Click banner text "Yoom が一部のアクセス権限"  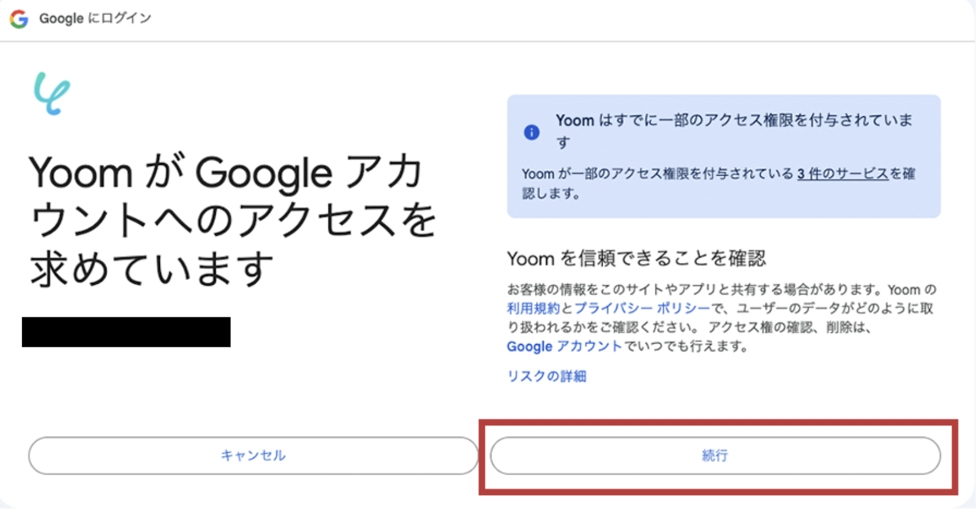(655, 174)
